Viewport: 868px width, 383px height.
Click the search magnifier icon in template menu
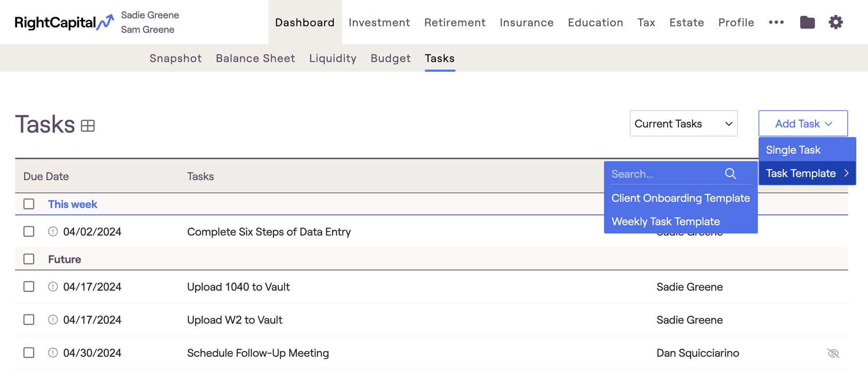(x=730, y=174)
